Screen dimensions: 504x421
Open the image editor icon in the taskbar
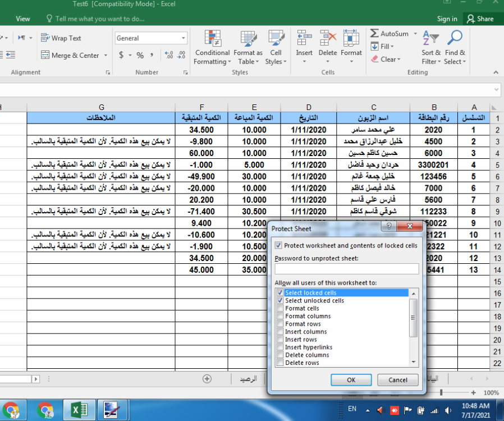pyautogui.click(x=112, y=410)
